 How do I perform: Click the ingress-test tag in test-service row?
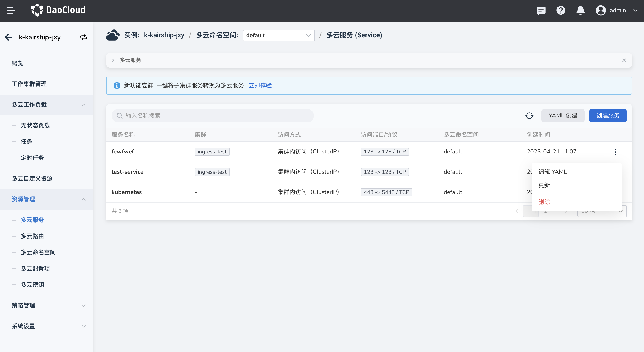(x=212, y=172)
